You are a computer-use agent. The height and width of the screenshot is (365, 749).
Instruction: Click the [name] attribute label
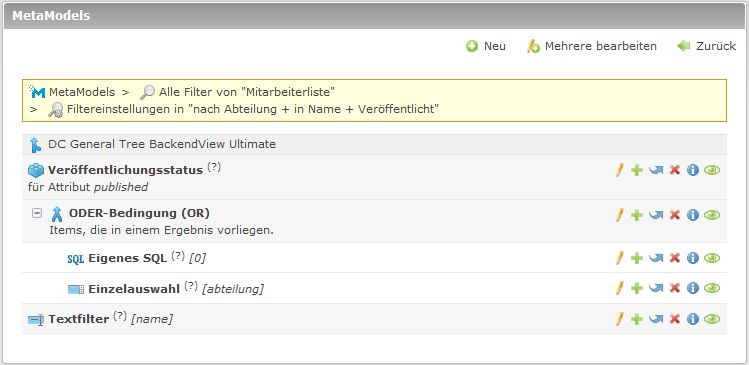coord(152,319)
